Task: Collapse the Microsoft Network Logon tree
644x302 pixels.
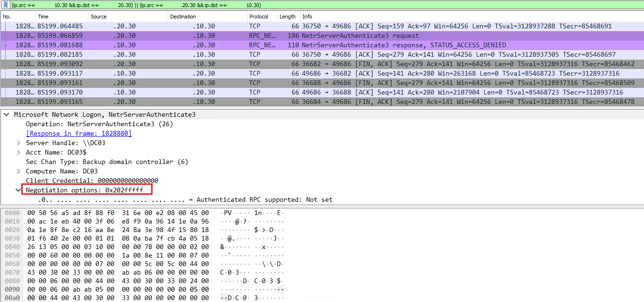Action: 7,114
